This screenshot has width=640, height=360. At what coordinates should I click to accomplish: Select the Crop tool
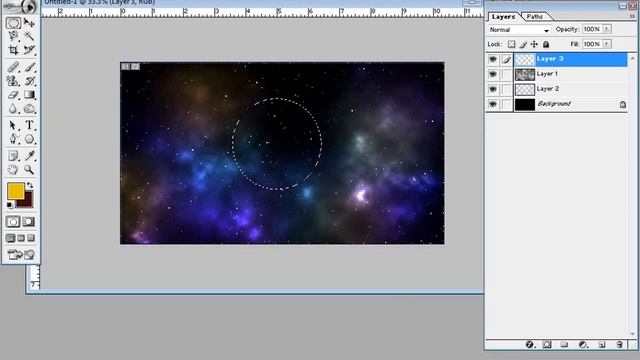(x=13, y=50)
